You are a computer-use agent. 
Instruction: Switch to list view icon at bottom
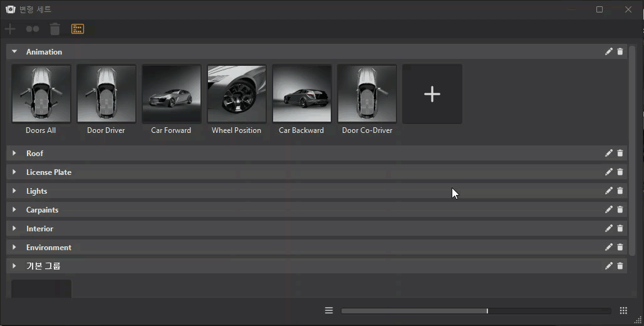tap(329, 310)
